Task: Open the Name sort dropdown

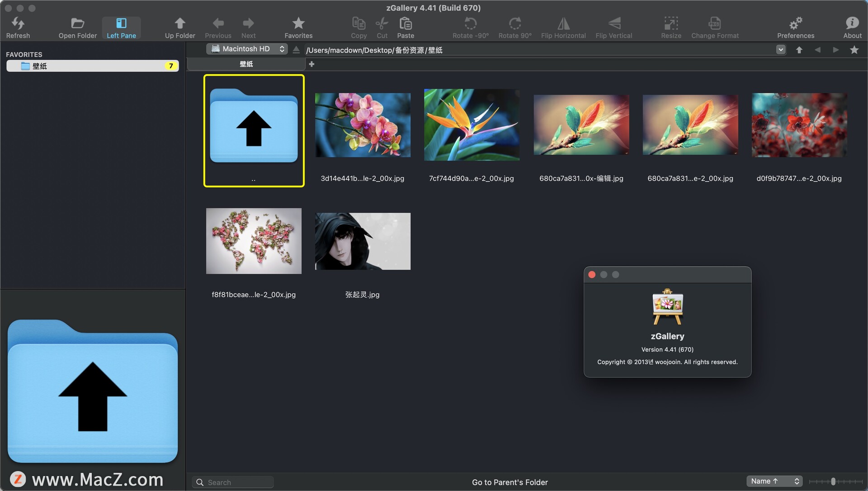Action: pyautogui.click(x=774, y=481)
